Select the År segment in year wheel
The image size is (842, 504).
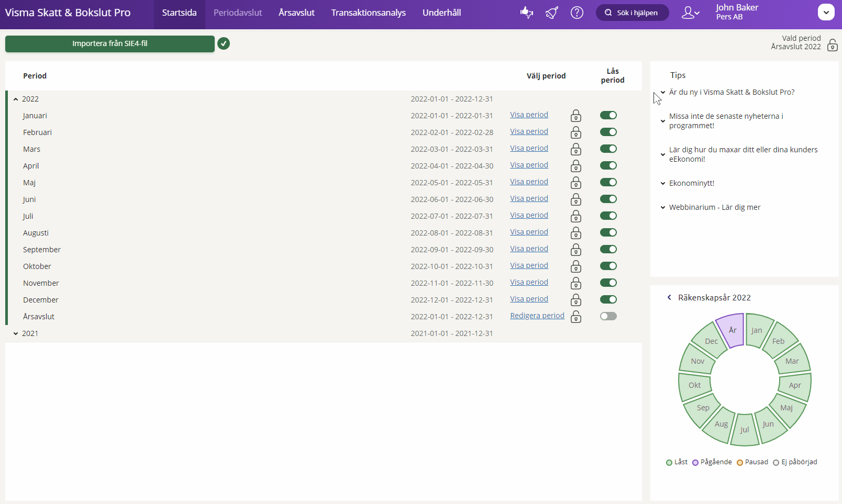pos(732,330)
